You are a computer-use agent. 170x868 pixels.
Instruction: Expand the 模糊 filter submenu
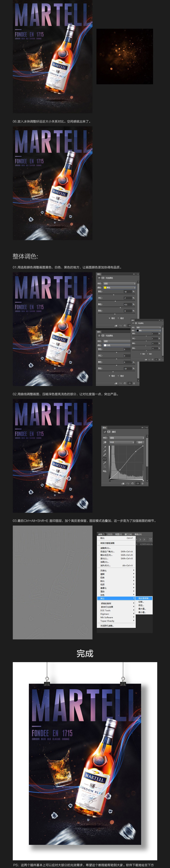117,574
